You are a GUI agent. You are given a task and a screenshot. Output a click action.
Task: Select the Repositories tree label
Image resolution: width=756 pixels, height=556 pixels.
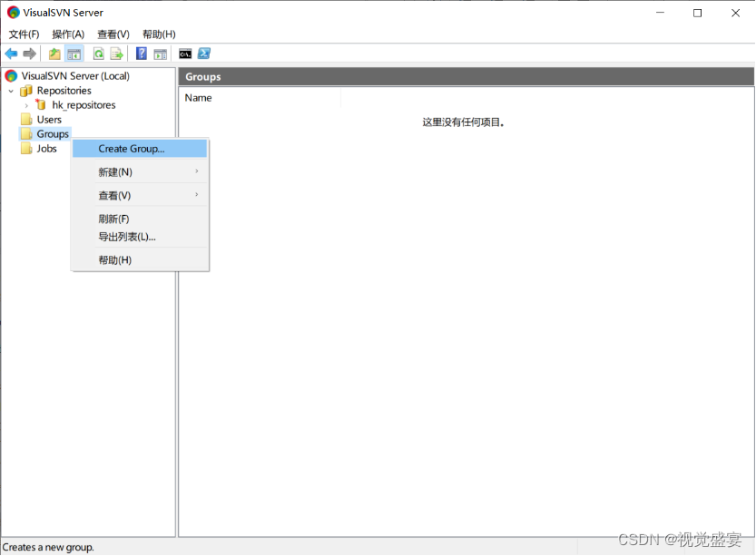(x=64, y=91)
